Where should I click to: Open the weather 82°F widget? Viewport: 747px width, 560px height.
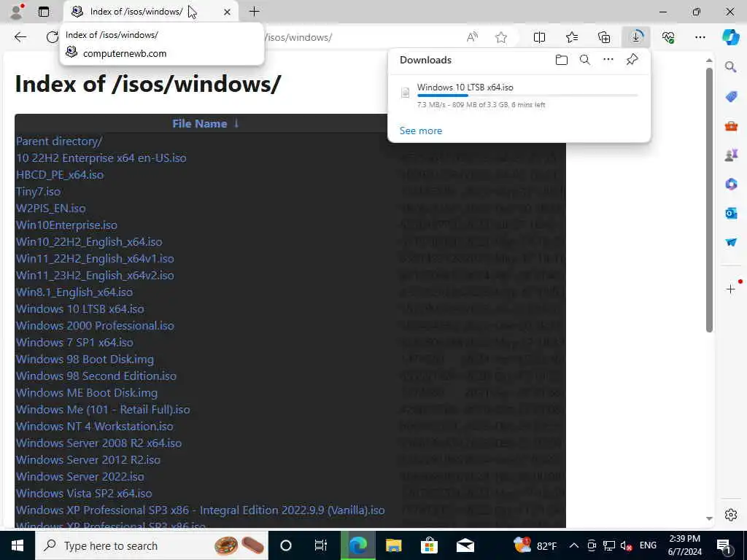[x=535, y=545]
